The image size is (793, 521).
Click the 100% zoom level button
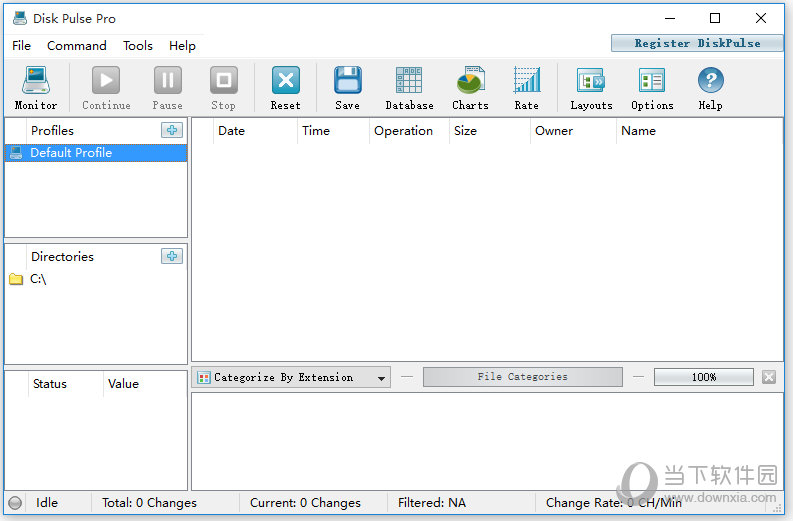[x=703, y=377]
